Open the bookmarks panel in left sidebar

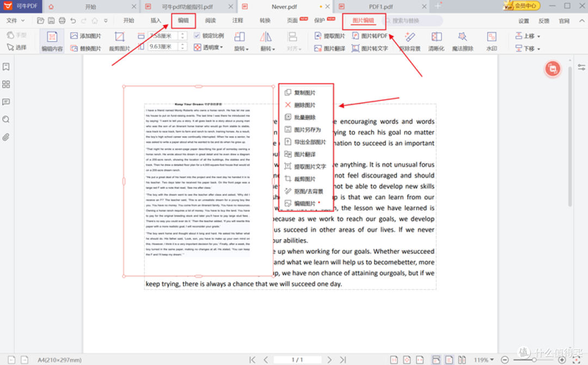(6, 67)
